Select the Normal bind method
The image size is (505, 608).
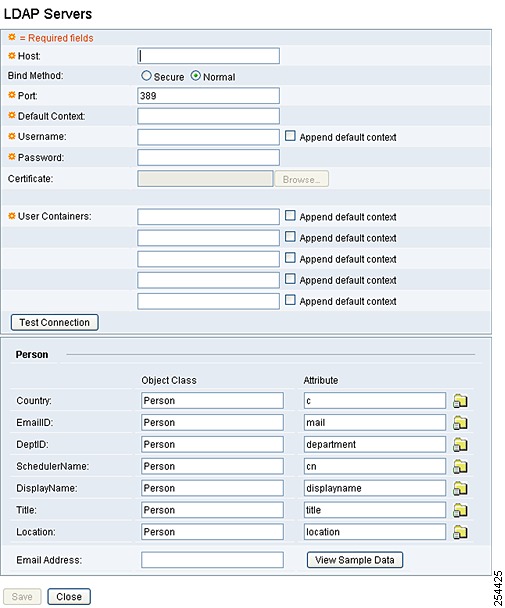196,76
